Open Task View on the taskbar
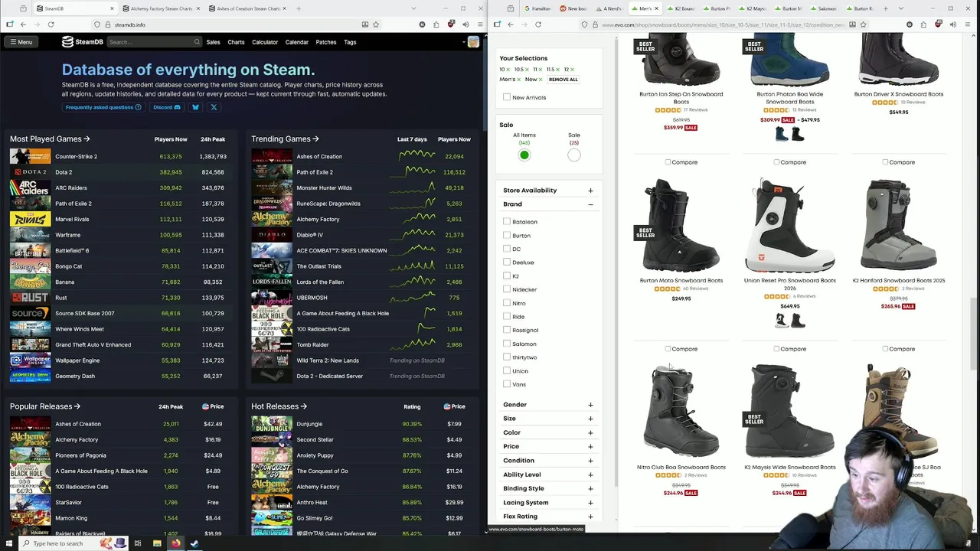This screenshot has width=980, height=551. click(138, 543)
